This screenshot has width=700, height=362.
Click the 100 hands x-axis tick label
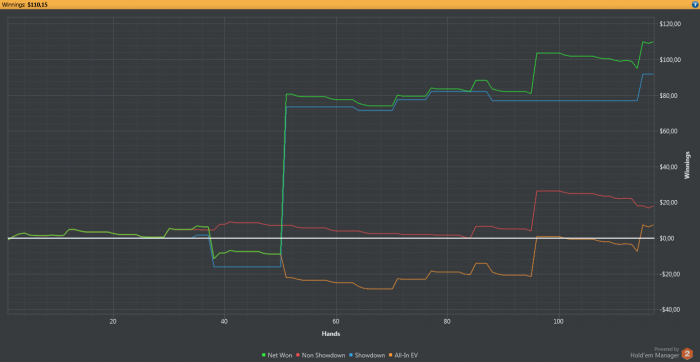click(558, 321)
